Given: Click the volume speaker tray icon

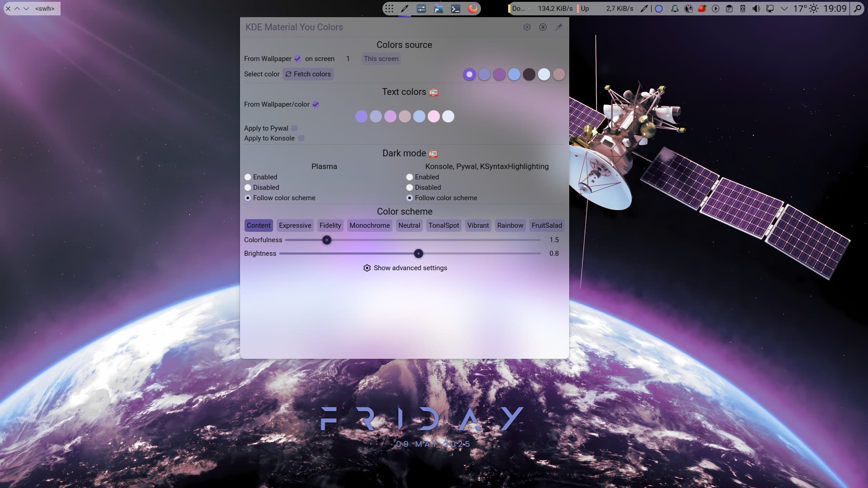Looking at the screenshot, I should [756, 9].
